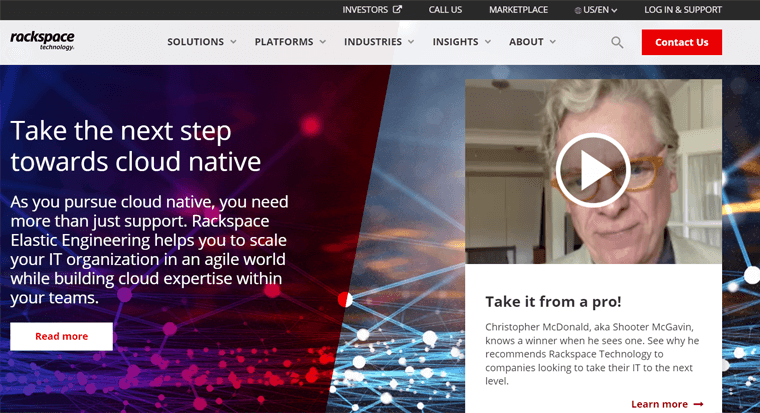Open the search magnifier icon
Image resolution: width=760 pixels, height=413 pixels.
pos(617,42)
